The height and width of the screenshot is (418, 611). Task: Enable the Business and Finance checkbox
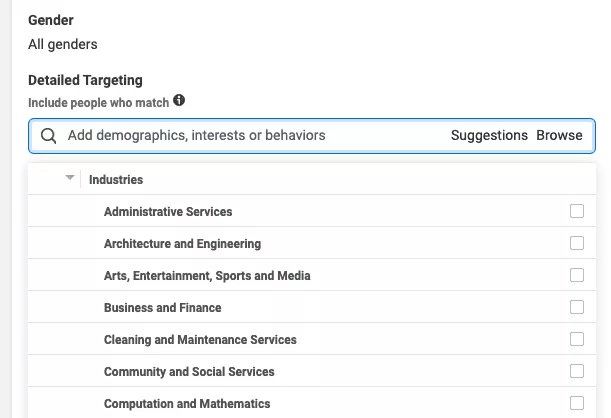pos(577,307)
